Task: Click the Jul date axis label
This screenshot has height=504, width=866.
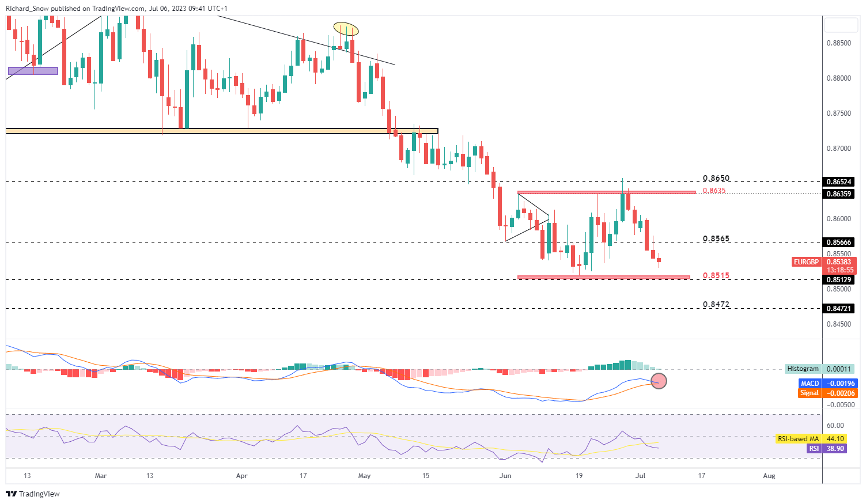Action: coord(640,476)
